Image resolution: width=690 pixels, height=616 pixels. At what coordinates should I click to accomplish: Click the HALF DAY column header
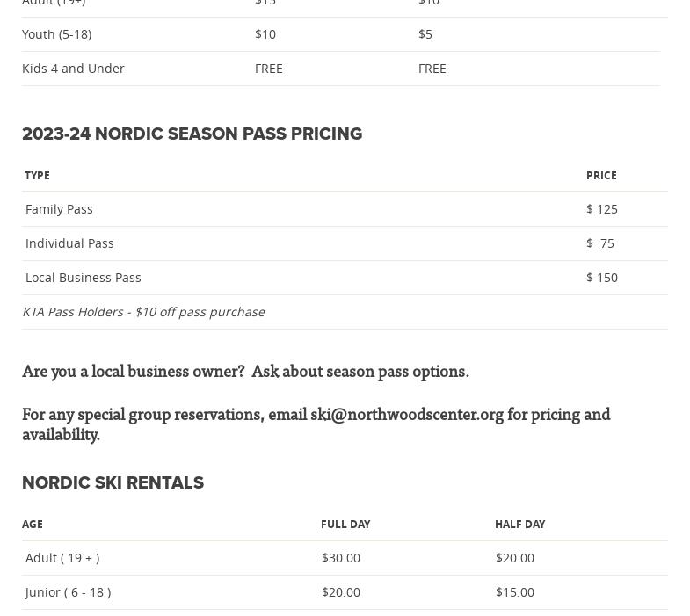(519, 525)
